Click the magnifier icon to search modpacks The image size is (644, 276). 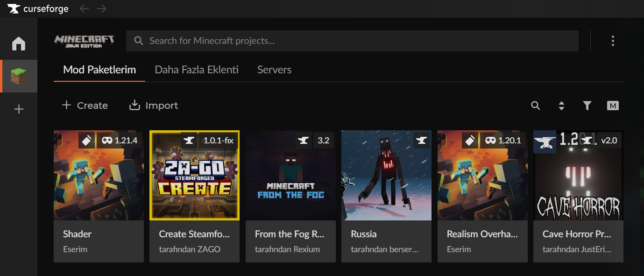pyautogui.click(x=536, y=106)
